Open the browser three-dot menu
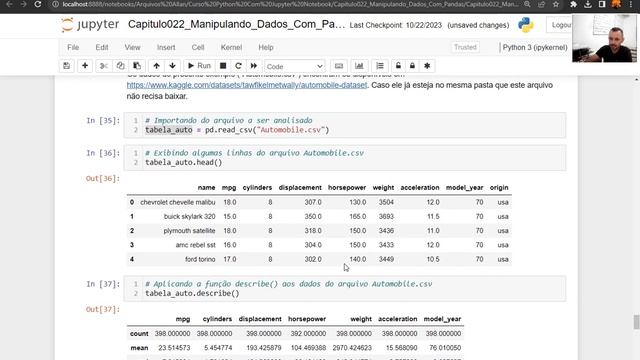640x360 pixels. point(631,4)
